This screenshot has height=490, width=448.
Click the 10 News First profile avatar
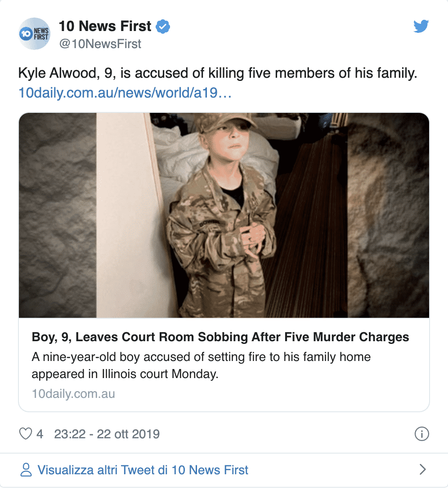tap(34, 34)
